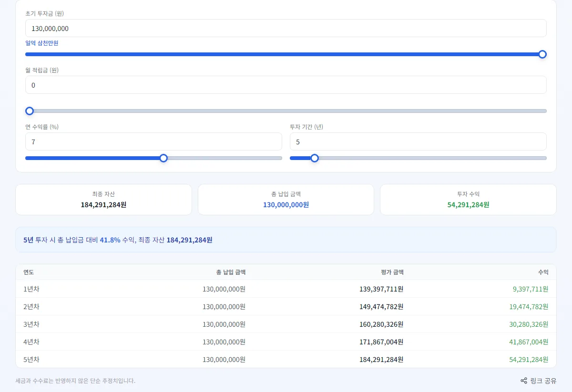Click the 초기 투자금 (원) field label
This screenshot has height=392, width=572.
tap(44, 13)
